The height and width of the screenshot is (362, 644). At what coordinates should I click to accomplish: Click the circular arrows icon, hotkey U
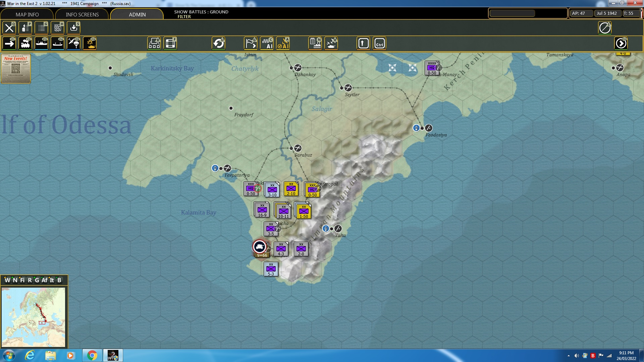pyautogui.click(x=219, y=44)
